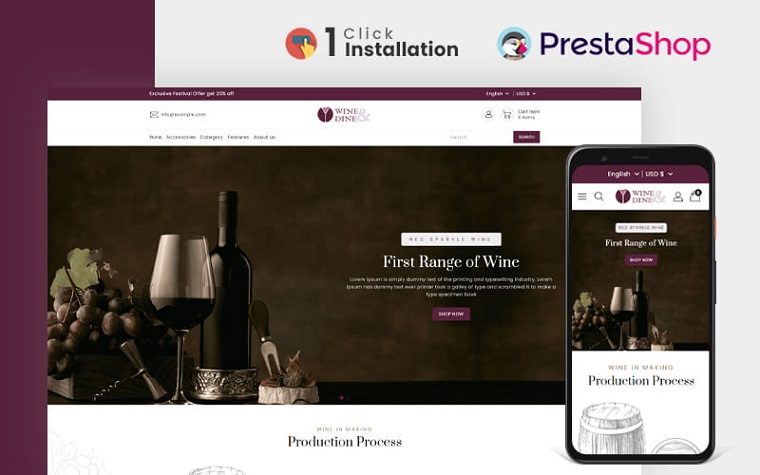Select the Category menu item
760x475 pixels.
(211, 137)
